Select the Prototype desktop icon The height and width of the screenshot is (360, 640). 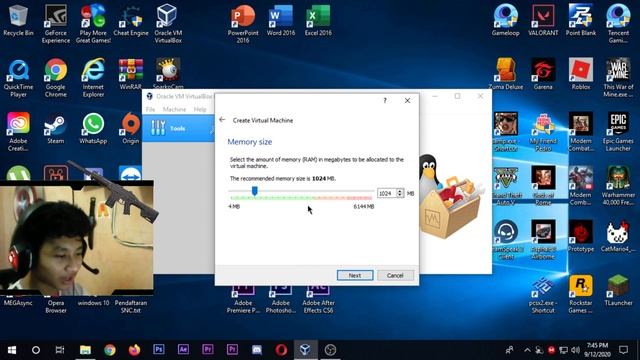580,236
